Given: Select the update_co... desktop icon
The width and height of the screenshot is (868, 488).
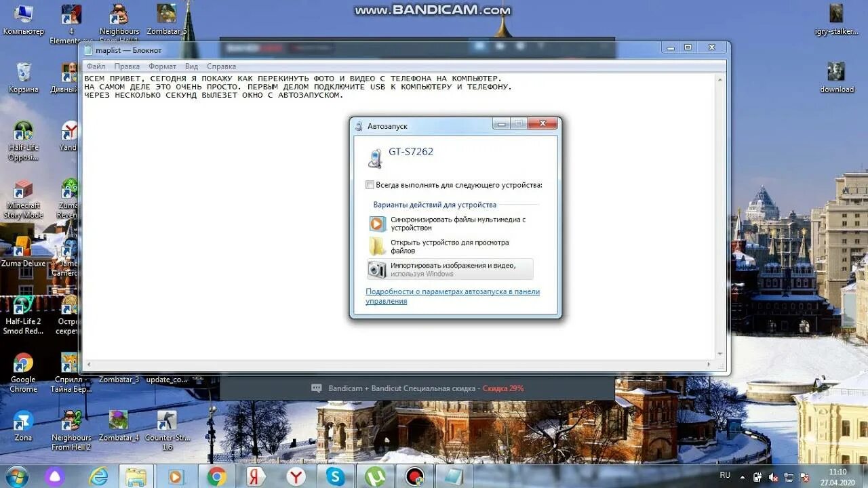Looking at the screenshot, I should pos(167,380).
